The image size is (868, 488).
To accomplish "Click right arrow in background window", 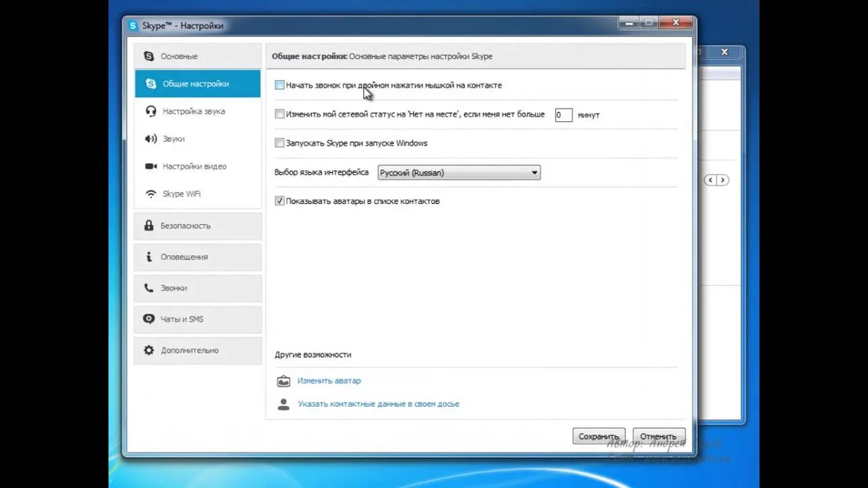I will coord(723,180).
